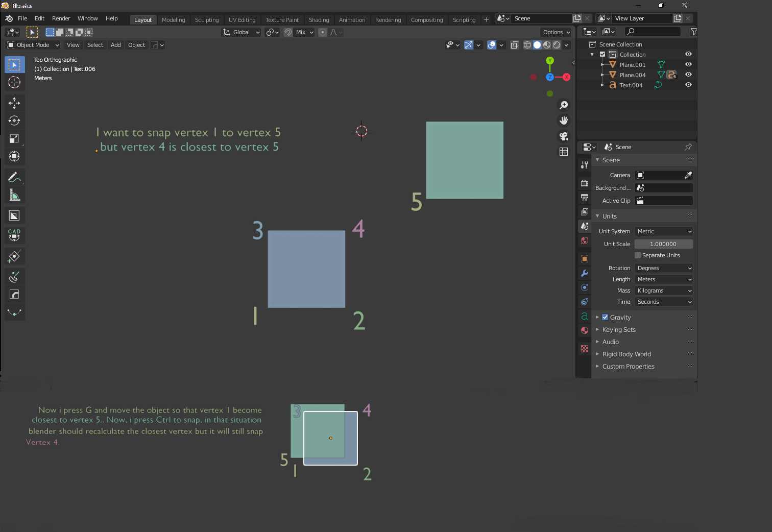Viewport: 772px width, 532px height.
Task: Hide Plane.001 with its eye icon
Action: pos(688,64)
